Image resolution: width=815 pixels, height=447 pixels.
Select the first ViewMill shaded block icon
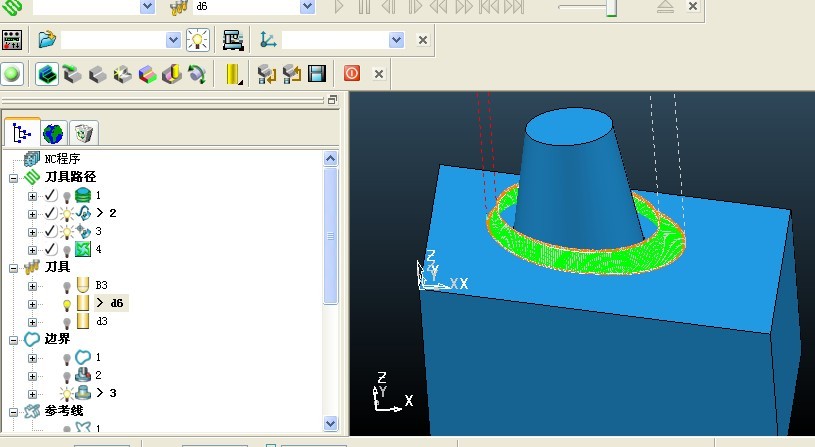pyautogui.click(x=47, y=74)
